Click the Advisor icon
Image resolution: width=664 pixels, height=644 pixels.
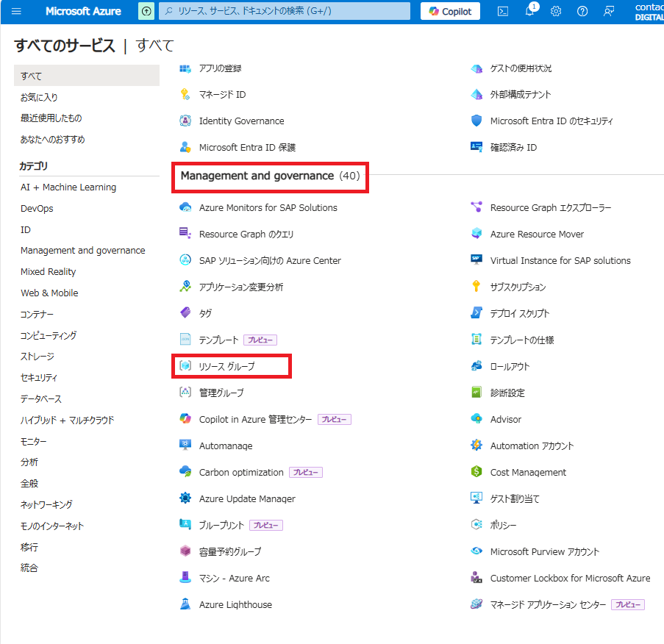[x=476, y=419]
